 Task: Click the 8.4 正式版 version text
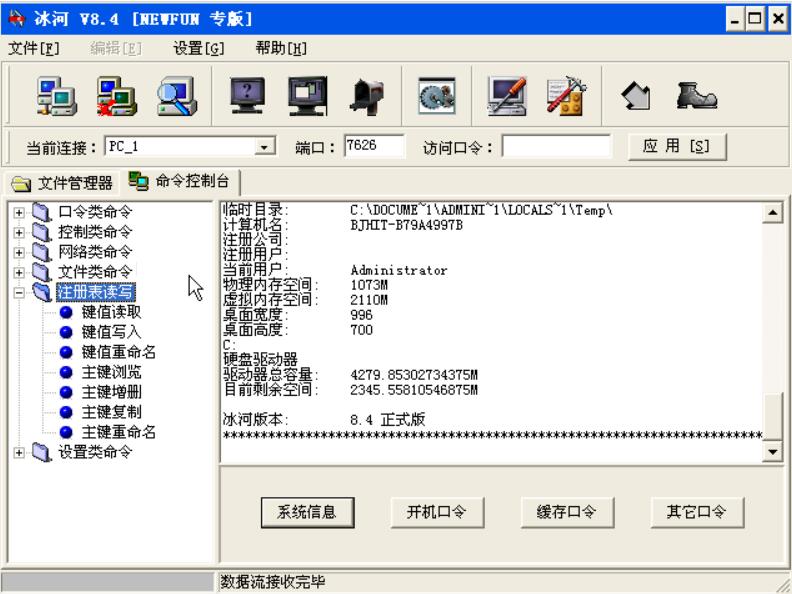click(x=387, y=419)
